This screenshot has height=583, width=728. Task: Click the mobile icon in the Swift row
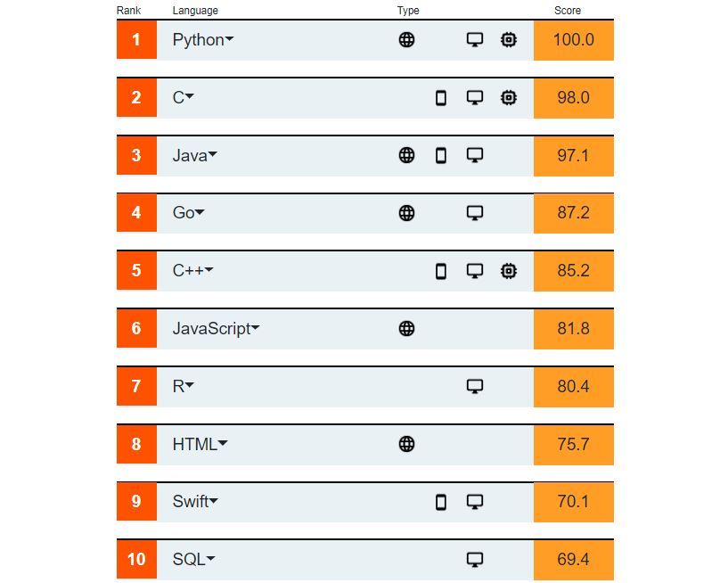pyautogui.click(x=440, y=502)
